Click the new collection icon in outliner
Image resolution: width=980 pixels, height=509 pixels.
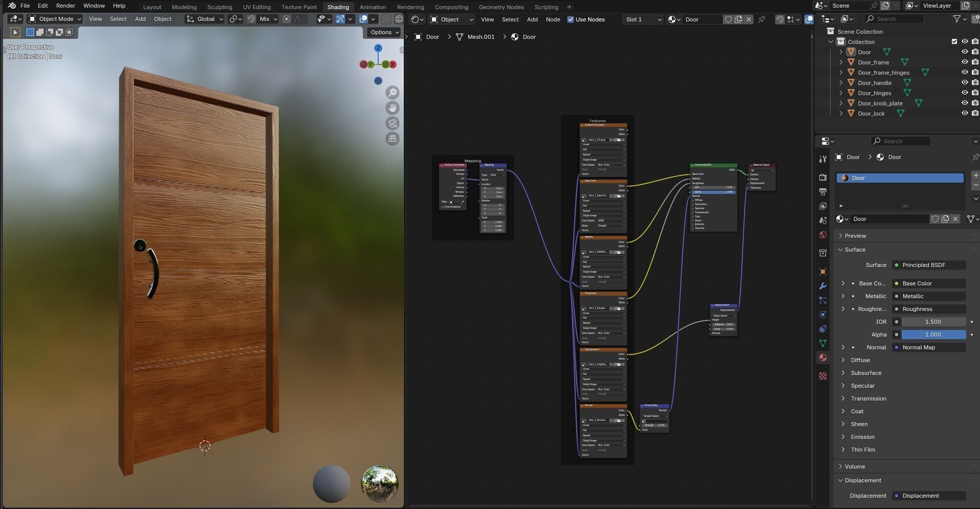click(975, 19)
